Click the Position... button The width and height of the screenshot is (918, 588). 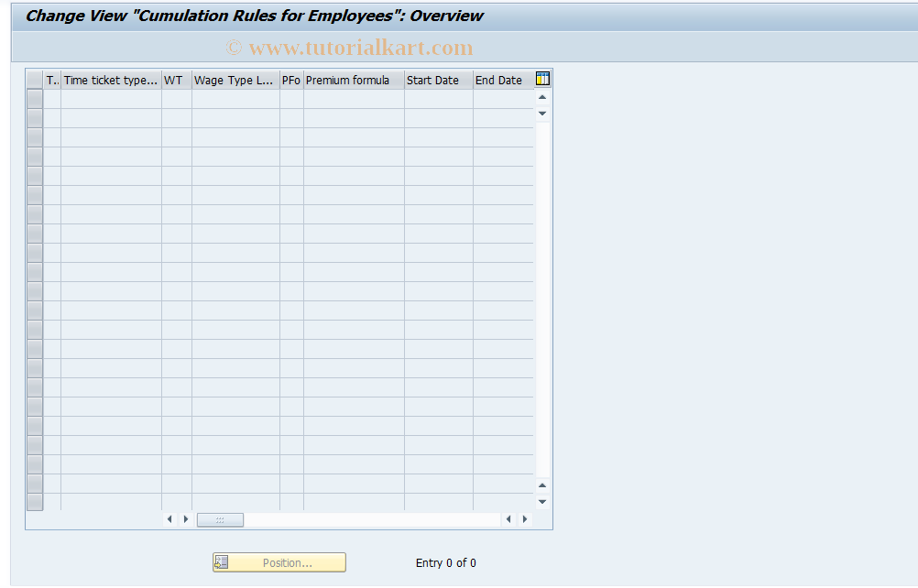click(x=279, y=563)
